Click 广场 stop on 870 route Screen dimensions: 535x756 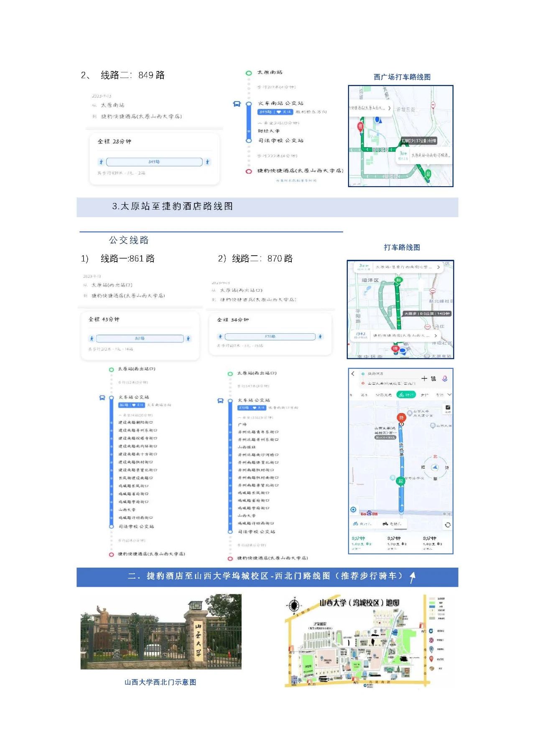pyautogui.click(x=242, y=424)
